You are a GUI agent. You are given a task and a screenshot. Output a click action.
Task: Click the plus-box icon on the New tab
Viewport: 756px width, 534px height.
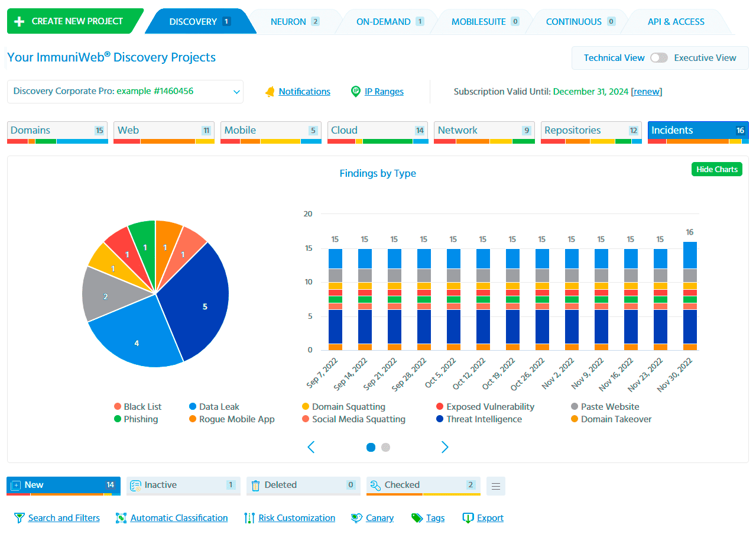click(16, 486)
